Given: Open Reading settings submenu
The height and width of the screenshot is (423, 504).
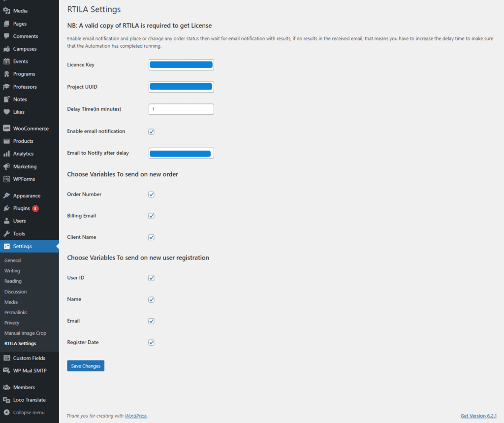Looking at the screenshot, I should pyautogui.click(x=13, y=281).
